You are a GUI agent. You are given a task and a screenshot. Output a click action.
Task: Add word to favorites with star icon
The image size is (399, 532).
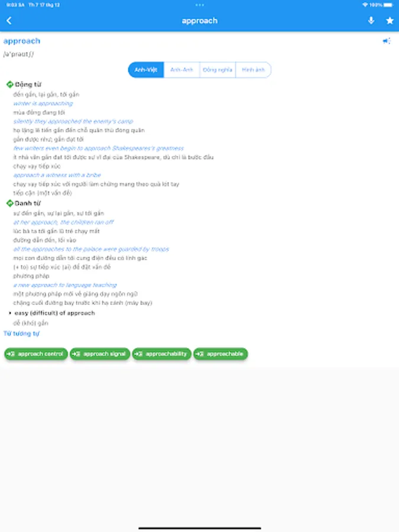[x=390, y=21]
